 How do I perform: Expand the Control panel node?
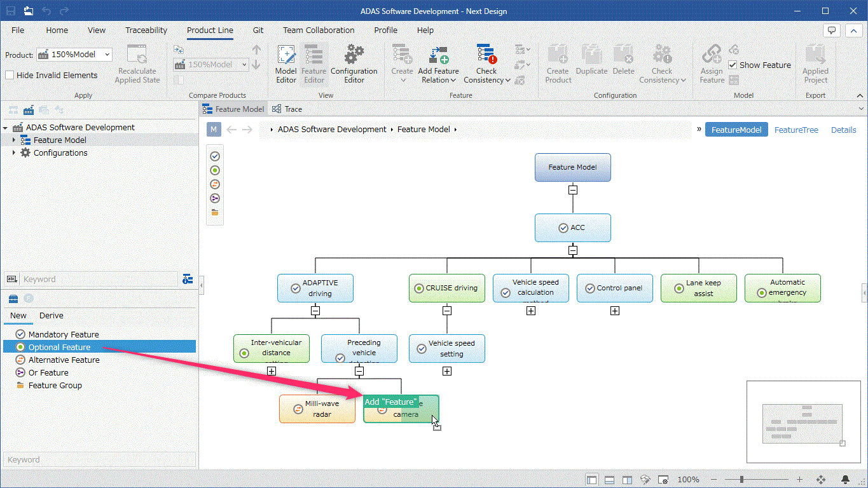(x=615, y=311)
